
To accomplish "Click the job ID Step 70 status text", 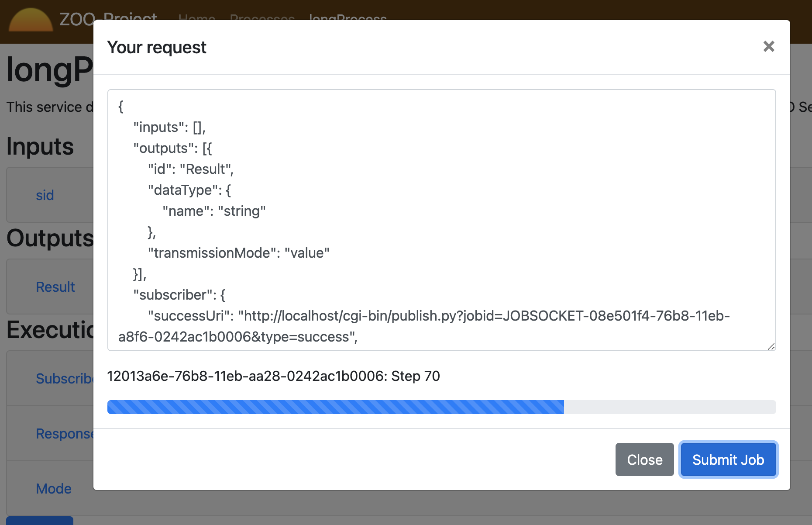I will (x=273, y=376).
